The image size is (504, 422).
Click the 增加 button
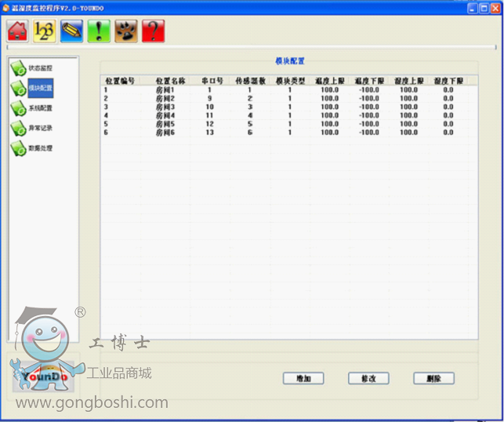[303, 378]
